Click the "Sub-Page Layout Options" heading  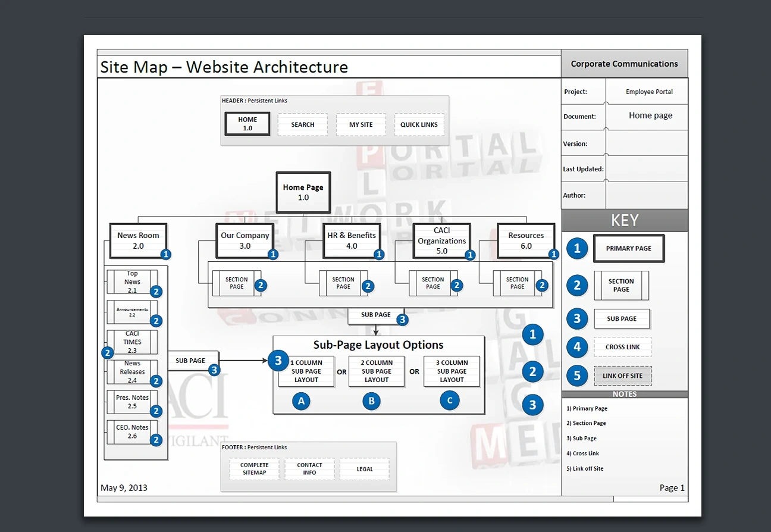tap(378, 345)
